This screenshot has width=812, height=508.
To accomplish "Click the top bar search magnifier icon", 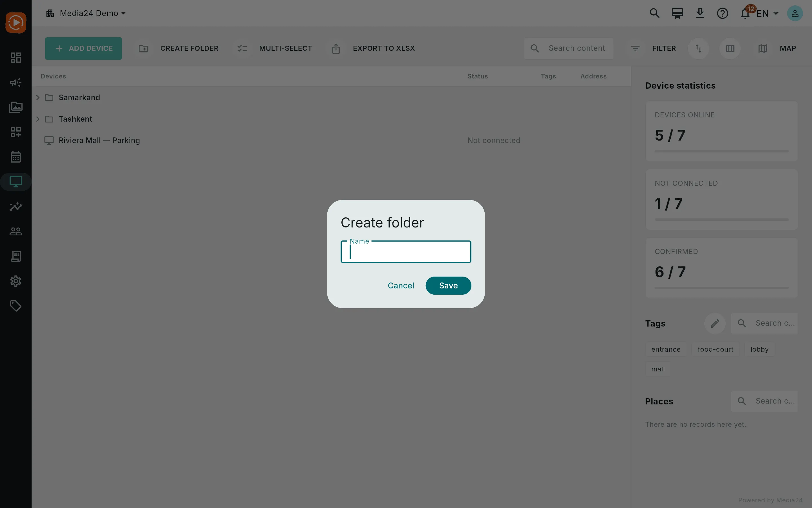I will click(655, 14).
